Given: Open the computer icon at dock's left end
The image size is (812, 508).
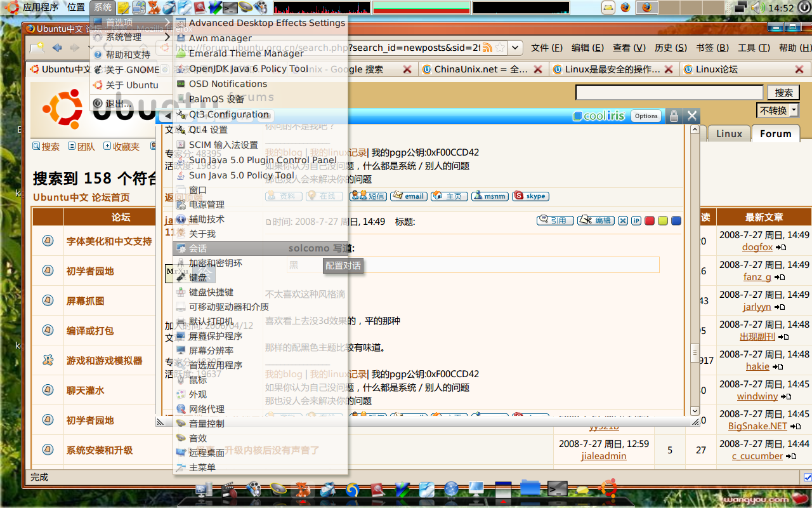Looking at the screenshot, I should click(204, 489).
